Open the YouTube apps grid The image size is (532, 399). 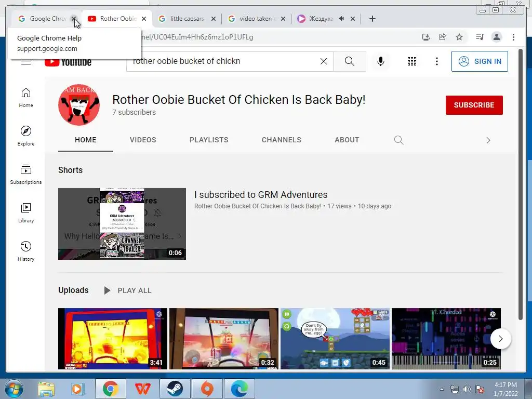[412, 61]
